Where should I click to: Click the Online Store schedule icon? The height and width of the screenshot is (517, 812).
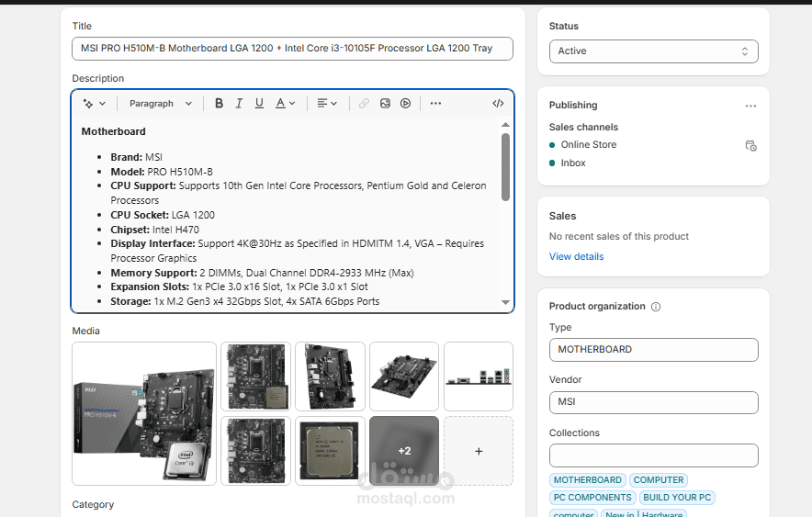tap(750, 145)
